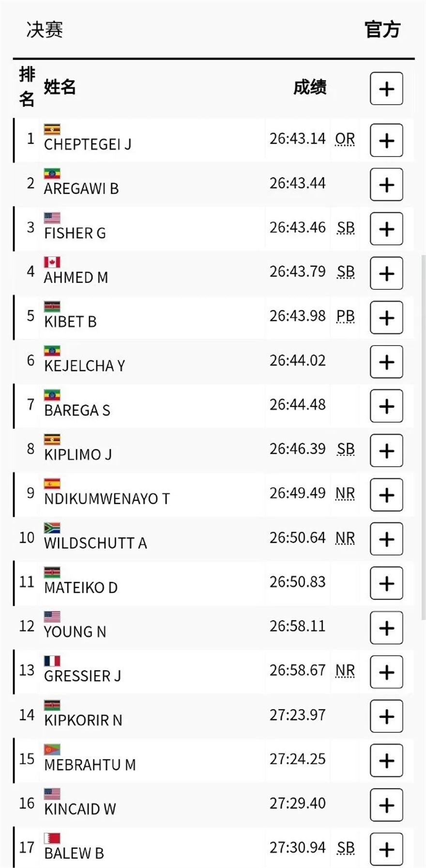Image resolution: width=426 pixels, height=868 pixels.
Task: Click the France flag above GRESSIER J
Action: coord(52,661)
